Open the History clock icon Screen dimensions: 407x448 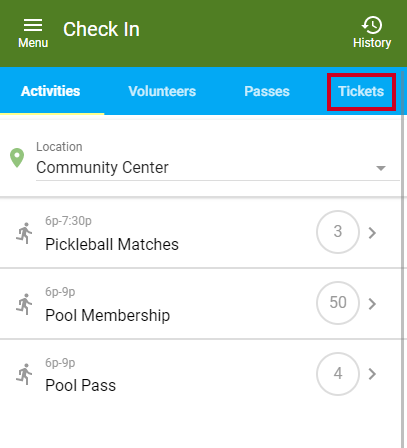[372, 25]
